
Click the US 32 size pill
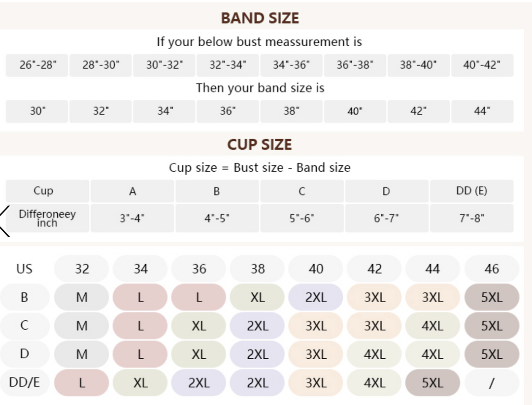[82, 269]
